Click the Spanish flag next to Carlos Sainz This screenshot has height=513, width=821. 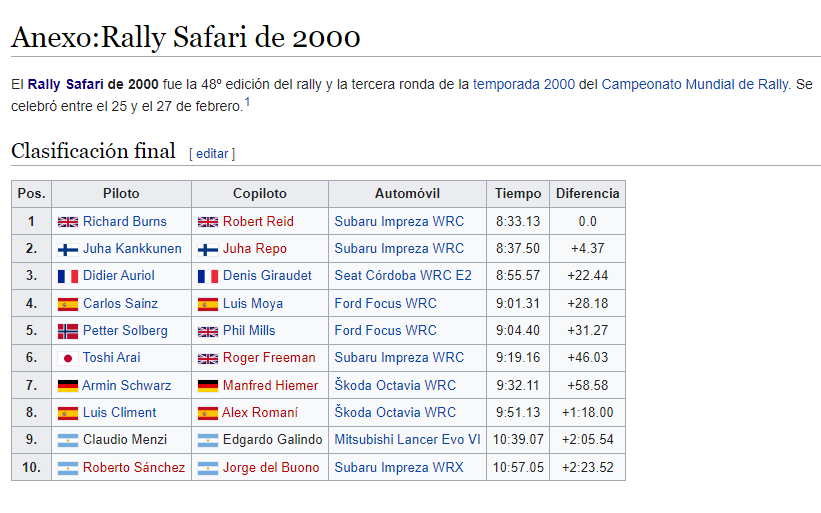click(x=68, y=304)
